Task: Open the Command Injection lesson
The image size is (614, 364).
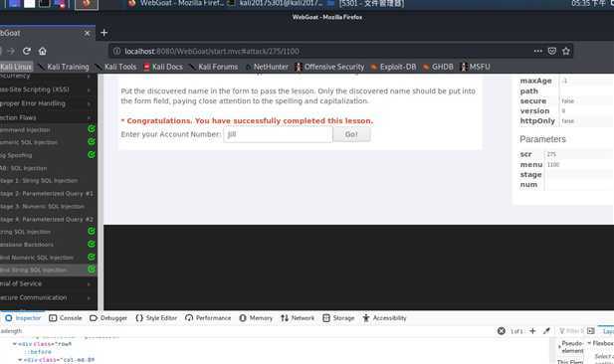Action: [25, 130]
